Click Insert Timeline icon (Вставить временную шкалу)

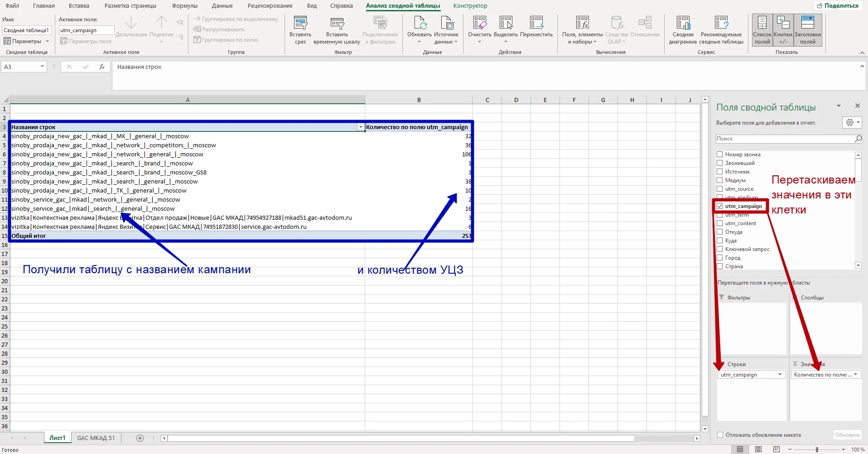pos(337,24)
